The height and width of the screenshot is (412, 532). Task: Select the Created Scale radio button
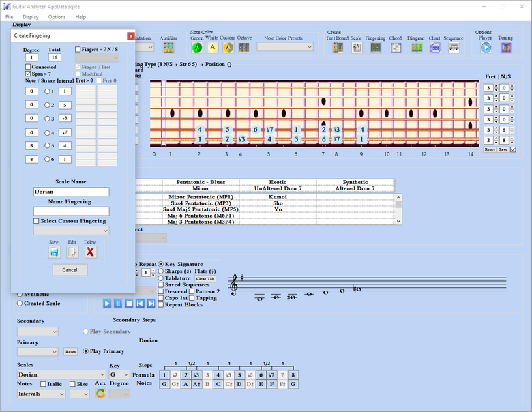tap(20, 304)
